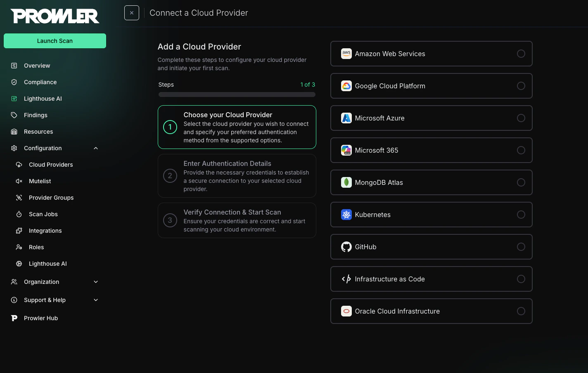Select the Amazon Web Services radio button
The image size is (588, 373).
click(x=521, y=54)
